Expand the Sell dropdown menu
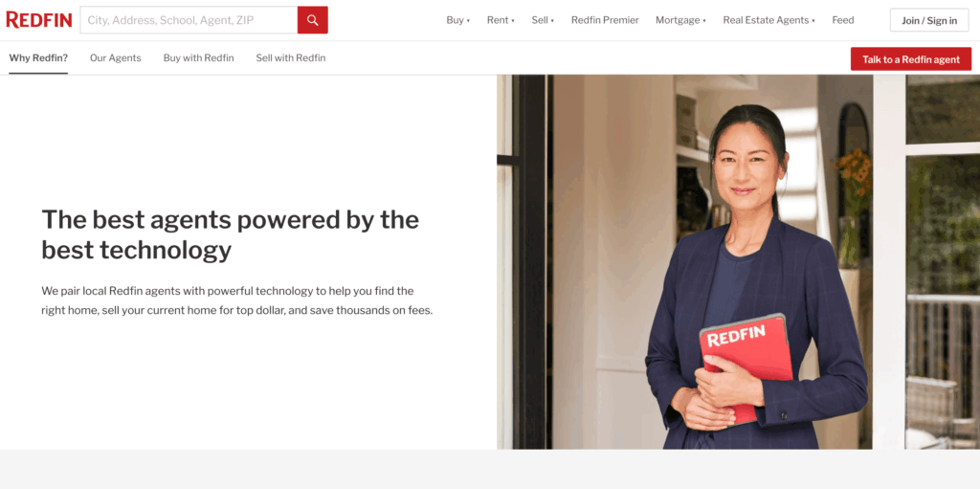Screen dimensions: 980x489 (543, 20)
